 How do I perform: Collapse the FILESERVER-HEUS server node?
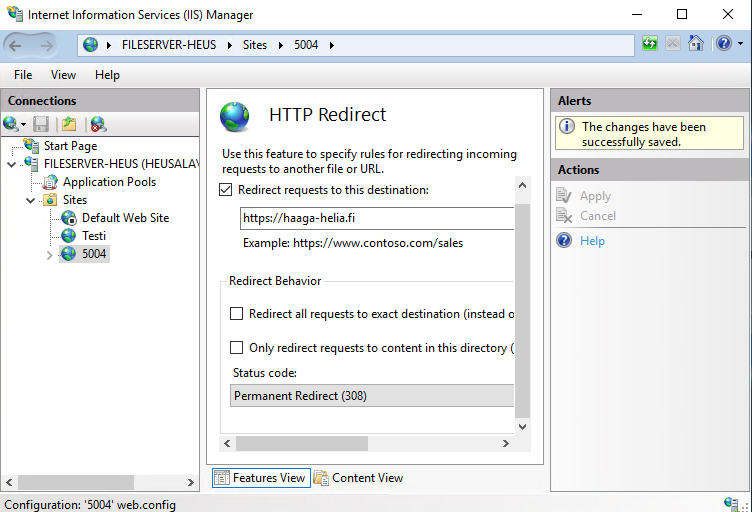coord(12,164)
